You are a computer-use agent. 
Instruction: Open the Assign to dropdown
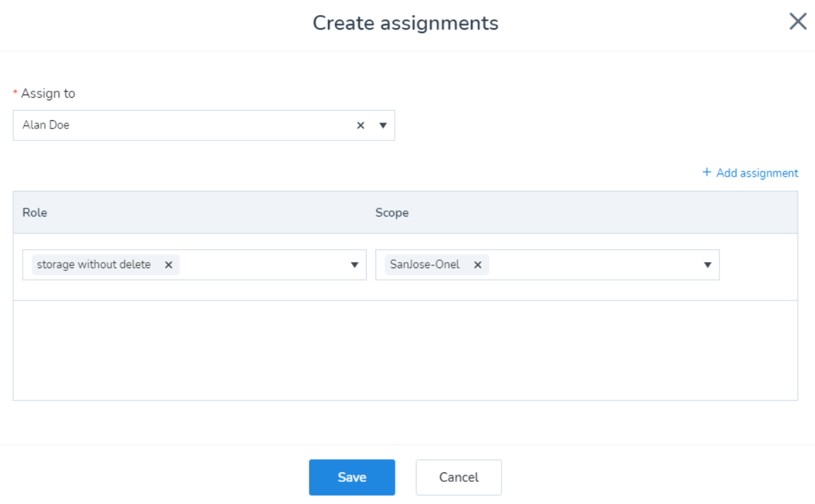(x=382, y=125)
